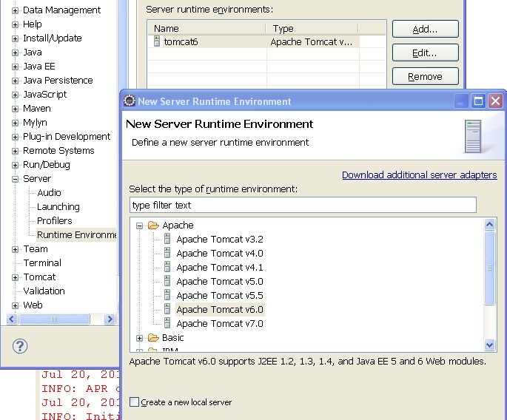Click the Edit... button
This screenshot has height=420, width=507.
click(425, 52)
